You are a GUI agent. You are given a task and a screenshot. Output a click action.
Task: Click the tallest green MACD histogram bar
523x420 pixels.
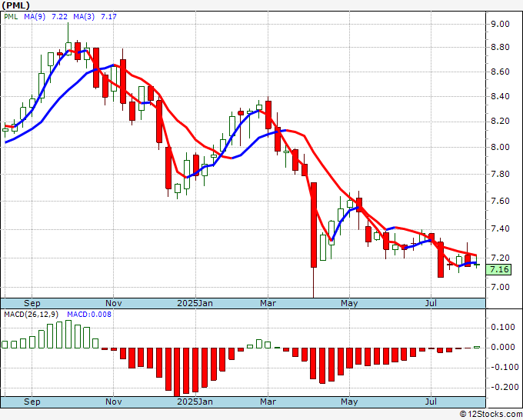68,335
